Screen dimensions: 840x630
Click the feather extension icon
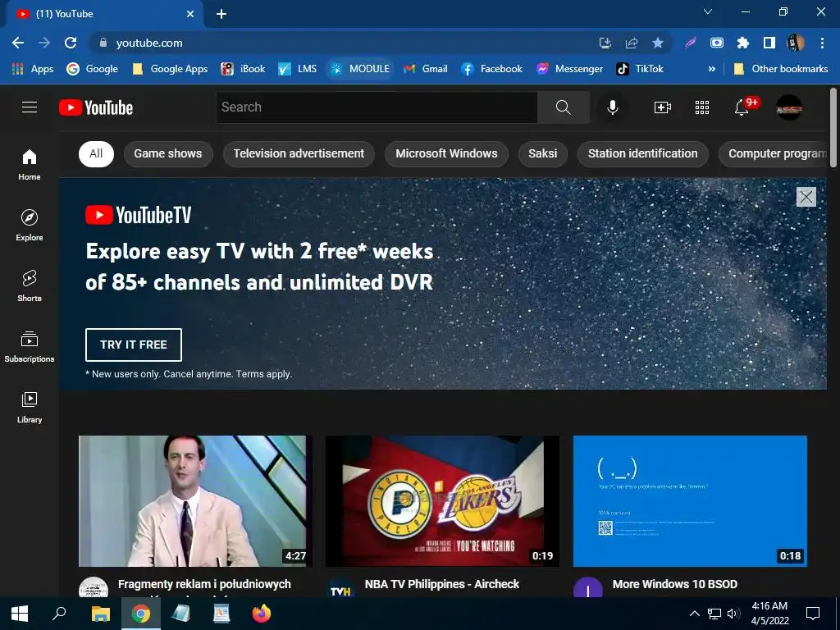(691, 43)
